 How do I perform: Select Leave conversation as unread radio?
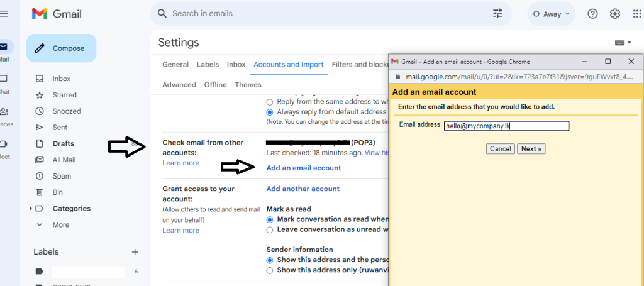(269, 230)
